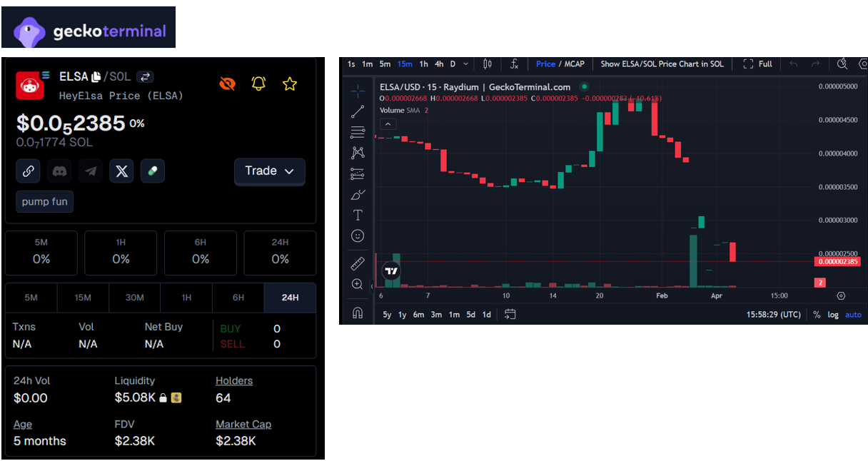The width and height of the screenshot is (868, 461).
Task: Click Show ELSA/SOL Price Chart in SOL
Action: click(x=662, y=64)
